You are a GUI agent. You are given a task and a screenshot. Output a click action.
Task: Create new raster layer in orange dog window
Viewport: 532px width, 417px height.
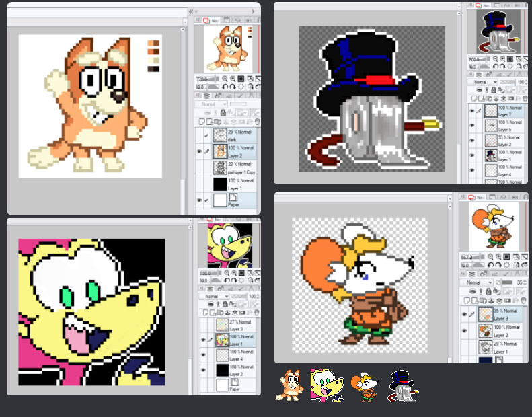point(202,122)
